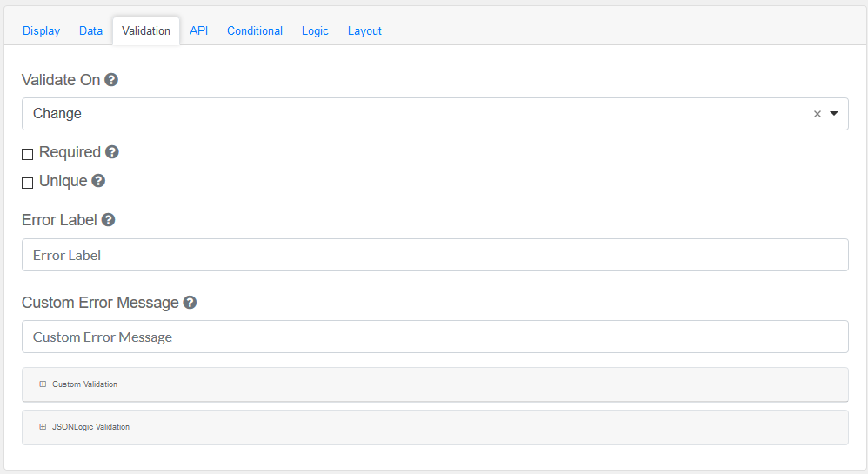The image size is (868, 474).
Task: Click the help icon next to Required
Action: (112, 152)
